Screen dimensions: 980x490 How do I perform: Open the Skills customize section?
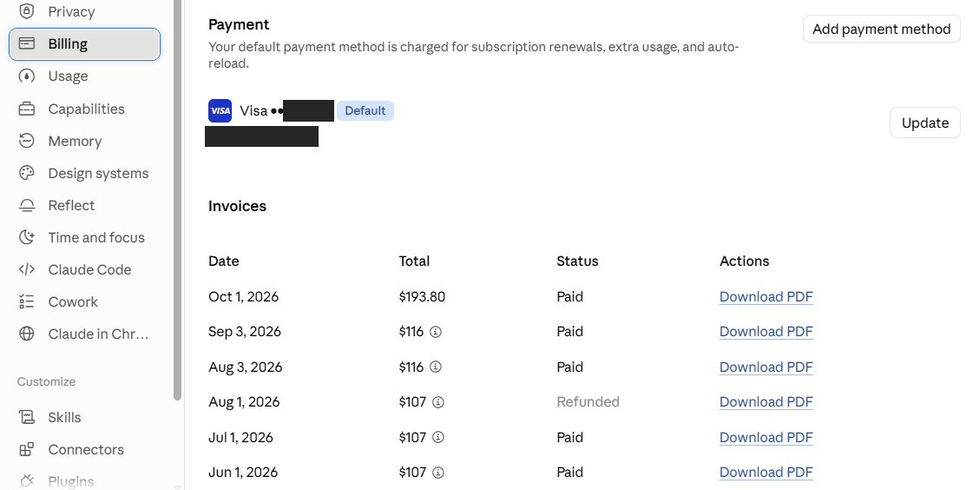click(84, 417)
